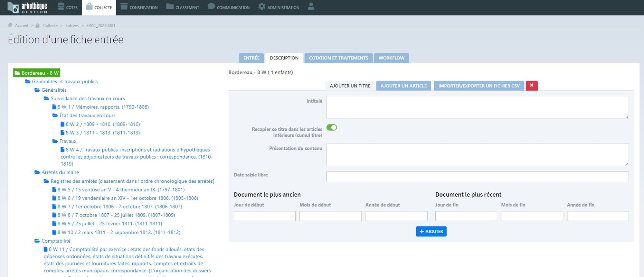Screen dimensions: 644x277
Task: Collapse the Arrêtés du maire folder
Action: pos(37,172)
